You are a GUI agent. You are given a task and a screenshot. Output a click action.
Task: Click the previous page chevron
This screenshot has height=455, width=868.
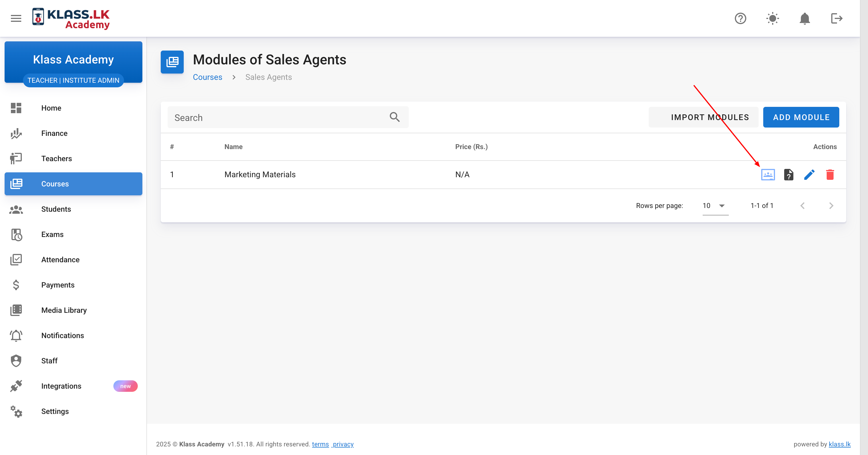click(x=803, y=205)
